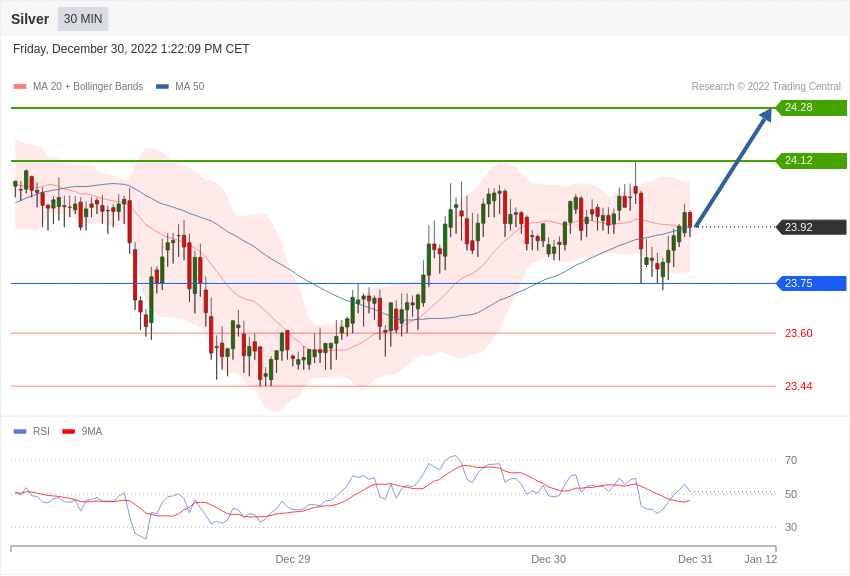Click the 23.60 support price value
The height and width of the screenshot is (576, 850).
tap(799, 333)
